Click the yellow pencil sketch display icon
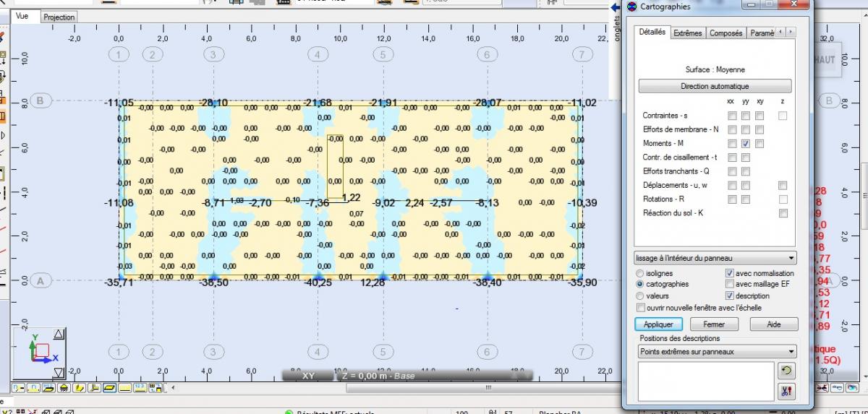The width and height of the screenshot is (868, 414). (x=79, y=388)
